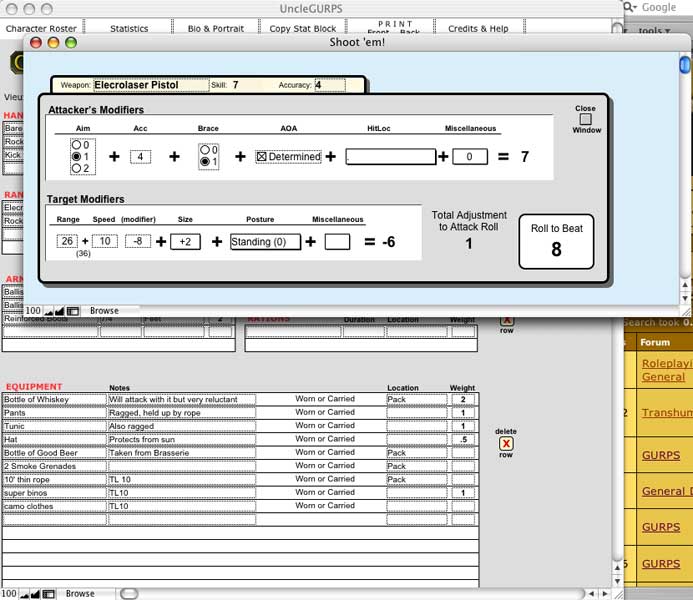Open Character Roster tab
The image size is (693, 600).
click(x=41, y=28)
